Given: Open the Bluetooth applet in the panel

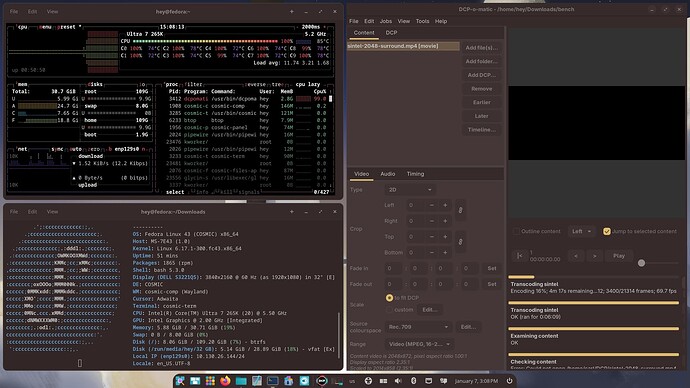Looking at the screenshot, I should (413, 381).
